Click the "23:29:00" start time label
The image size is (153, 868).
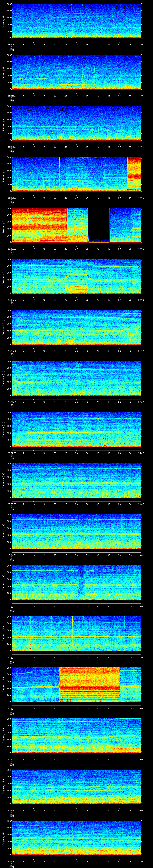pos(12,811)
